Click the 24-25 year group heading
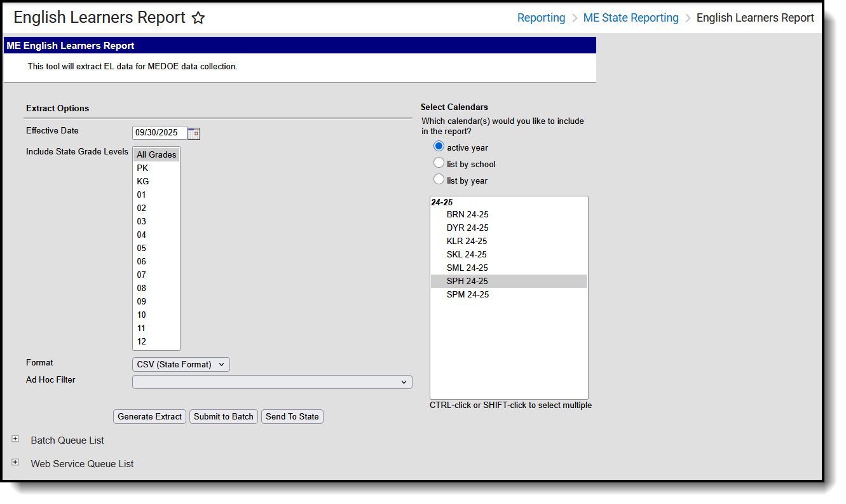This screenshot has height=504, width=846. 442,202
